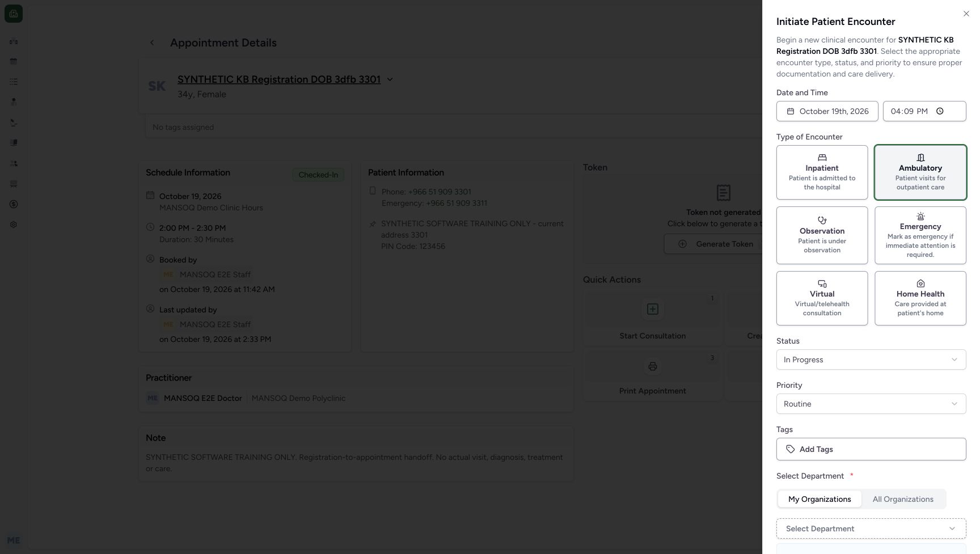Open the Status dropdown showing In Progress
The image size is (980, 554).
point(871,360)
